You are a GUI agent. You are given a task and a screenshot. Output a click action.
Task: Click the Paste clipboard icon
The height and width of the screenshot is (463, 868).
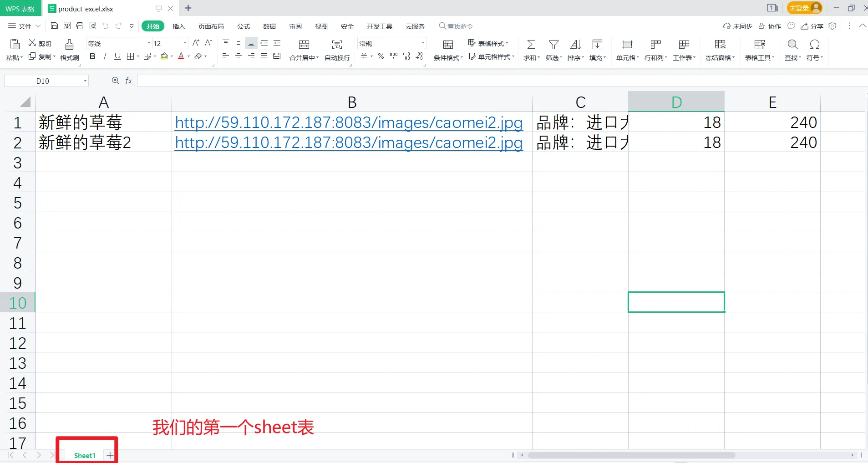pos(15,44)
